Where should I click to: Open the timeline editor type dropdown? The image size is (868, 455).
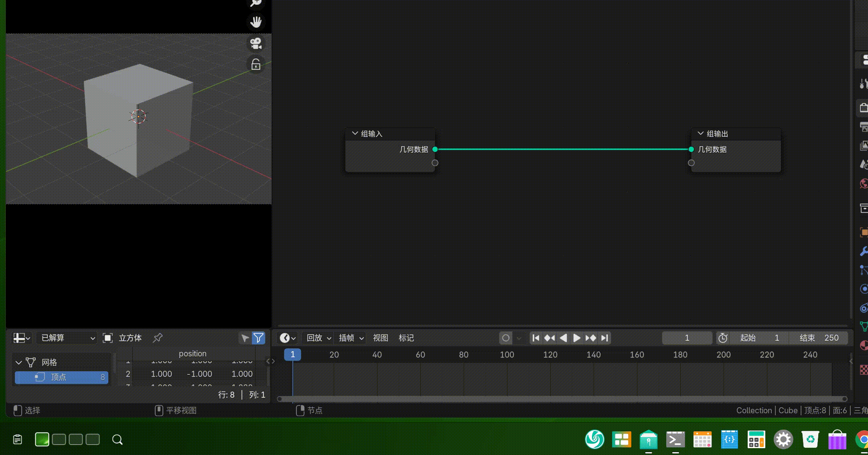coord(288,338)
